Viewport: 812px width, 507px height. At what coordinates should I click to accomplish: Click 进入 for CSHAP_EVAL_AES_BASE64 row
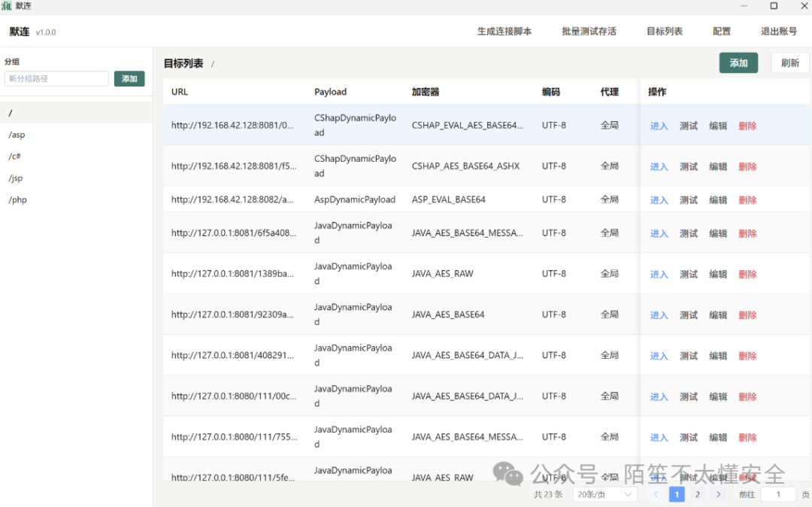click(x=659, y=126)
